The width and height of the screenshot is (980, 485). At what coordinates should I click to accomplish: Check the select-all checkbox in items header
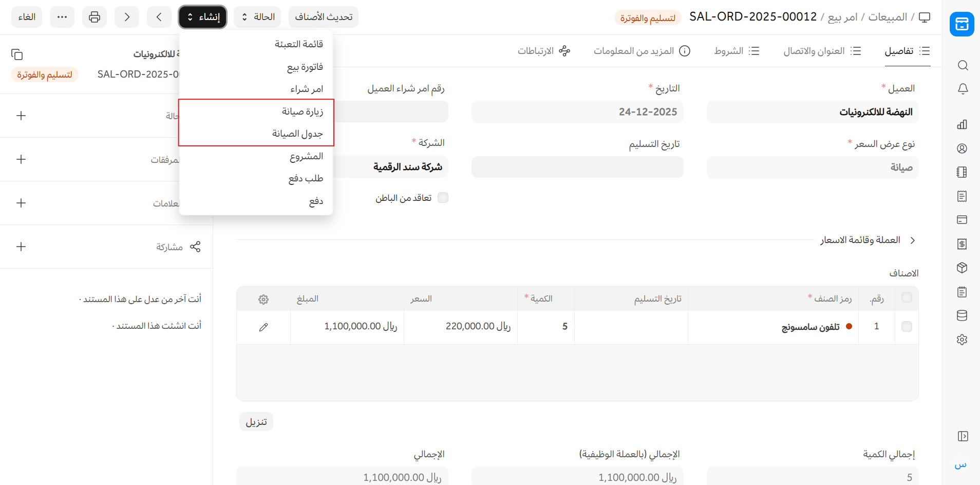coord(907,298)
